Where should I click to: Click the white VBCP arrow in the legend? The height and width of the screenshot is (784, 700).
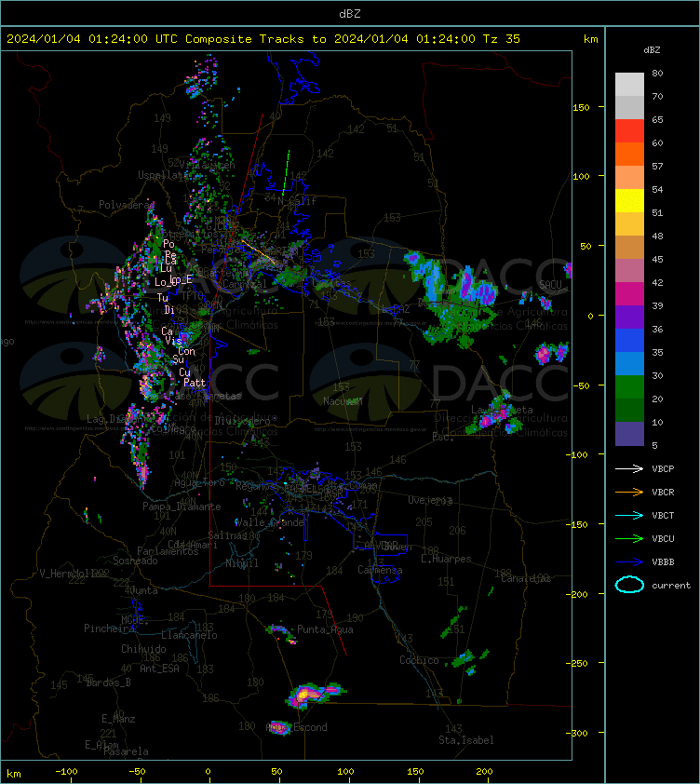[x=629, y=468]
